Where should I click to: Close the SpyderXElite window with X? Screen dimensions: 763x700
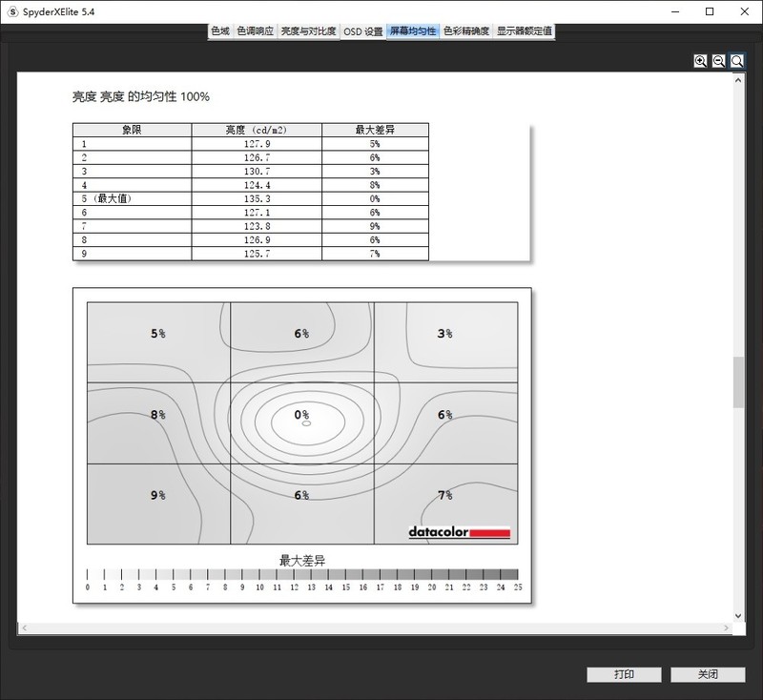coord(745,11)
